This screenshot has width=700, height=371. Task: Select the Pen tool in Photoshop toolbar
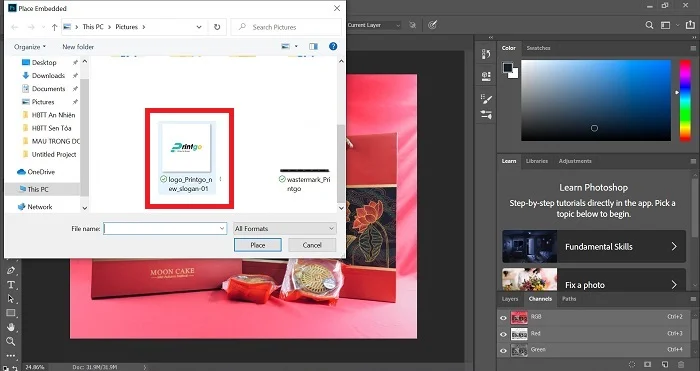[x=11, y=270]
